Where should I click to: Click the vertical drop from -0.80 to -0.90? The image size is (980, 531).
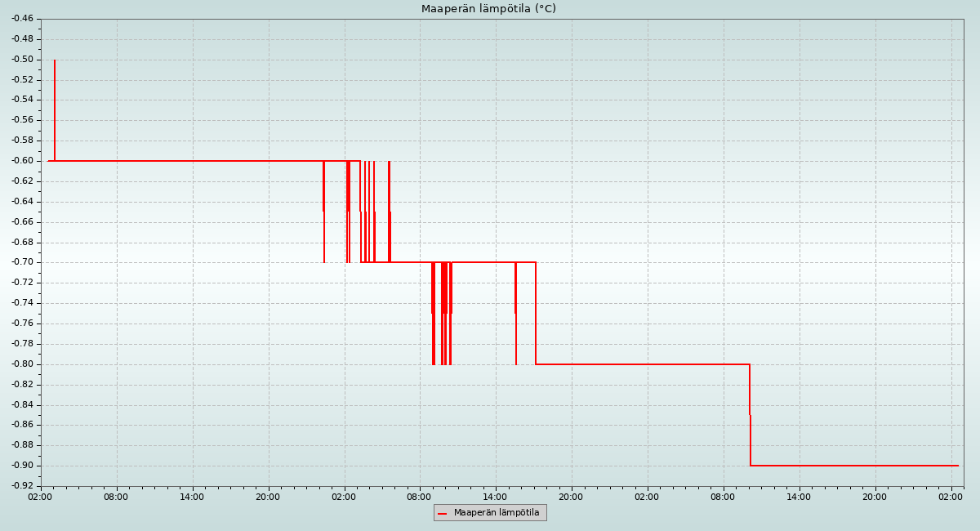coord(750,415)
